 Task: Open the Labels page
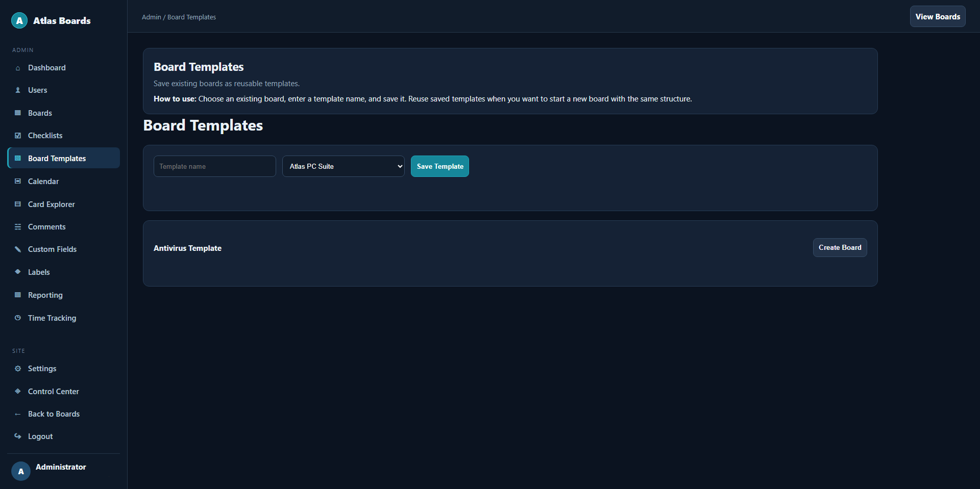(x=64, y=272)
